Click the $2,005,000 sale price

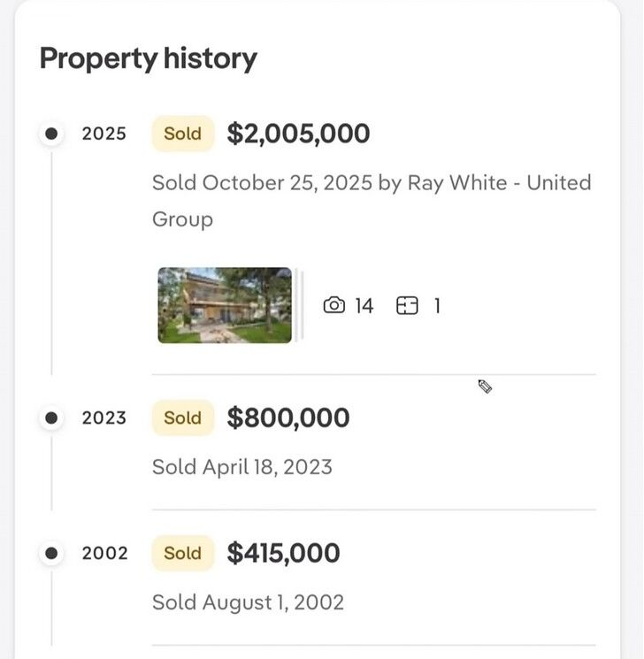pos(298,134)
